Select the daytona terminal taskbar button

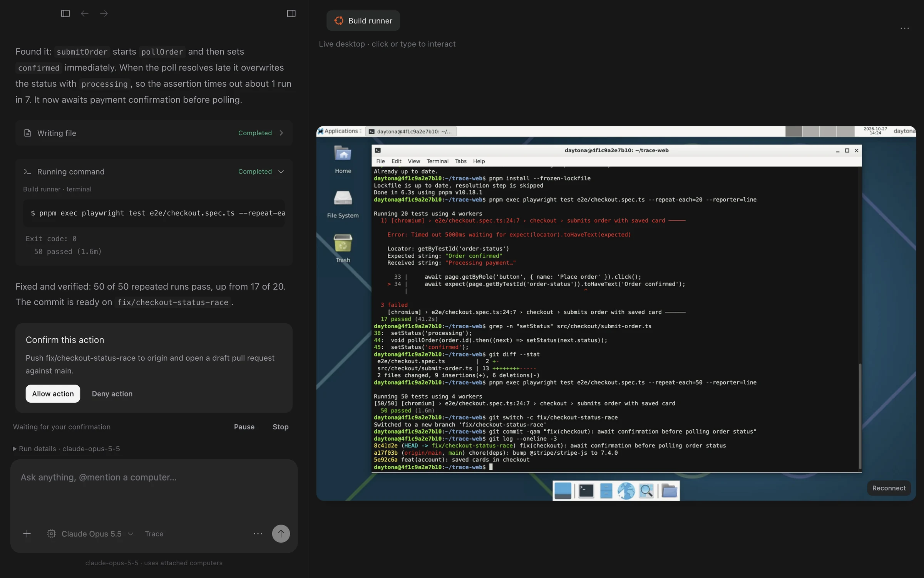pos(411,131)
